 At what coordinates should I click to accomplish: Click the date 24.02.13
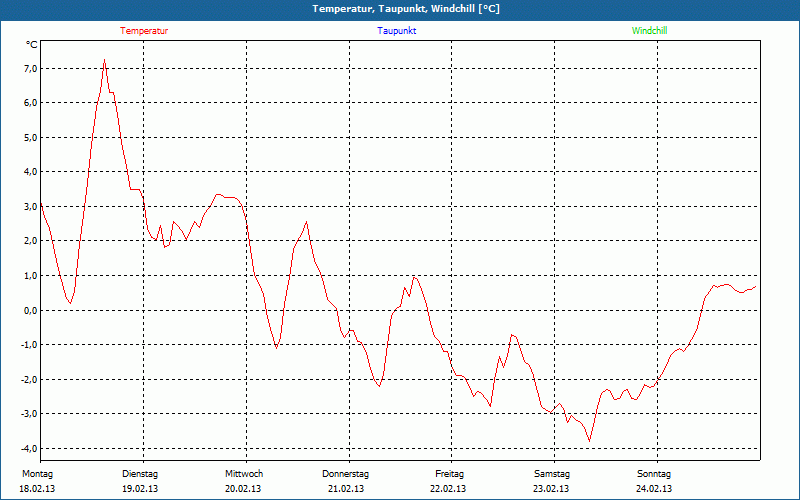coord(654,489)
